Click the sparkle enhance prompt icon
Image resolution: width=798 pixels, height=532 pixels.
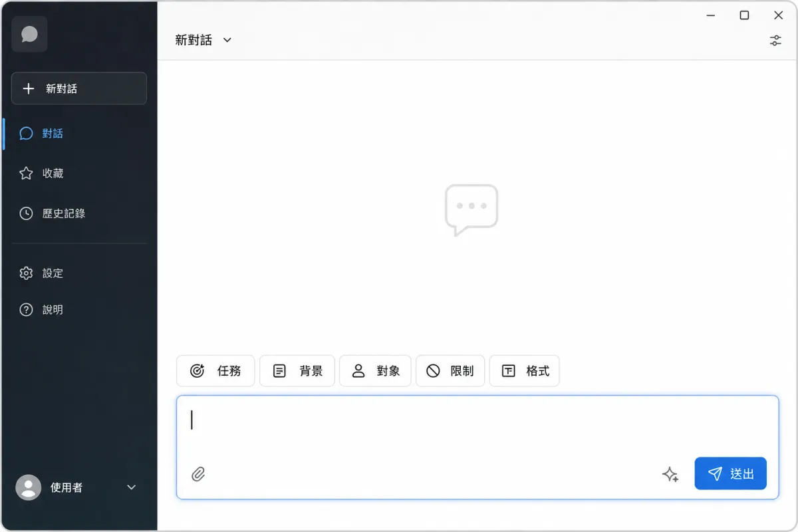coord(670,474)
